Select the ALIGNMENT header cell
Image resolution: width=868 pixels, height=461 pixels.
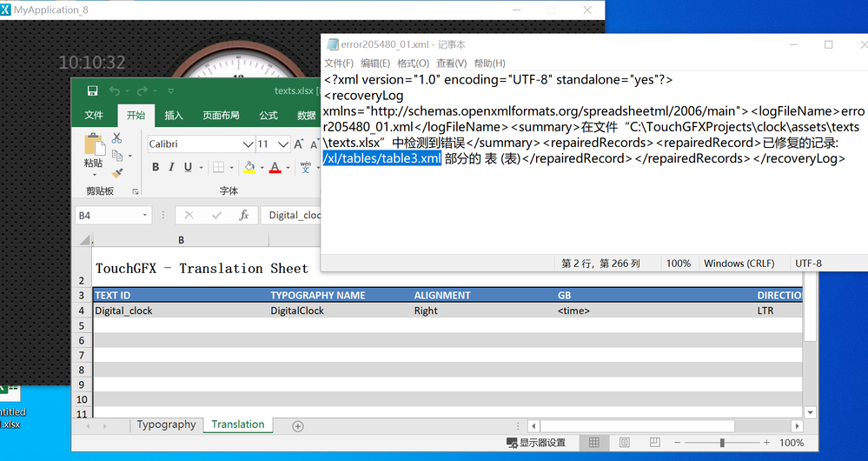484,296
